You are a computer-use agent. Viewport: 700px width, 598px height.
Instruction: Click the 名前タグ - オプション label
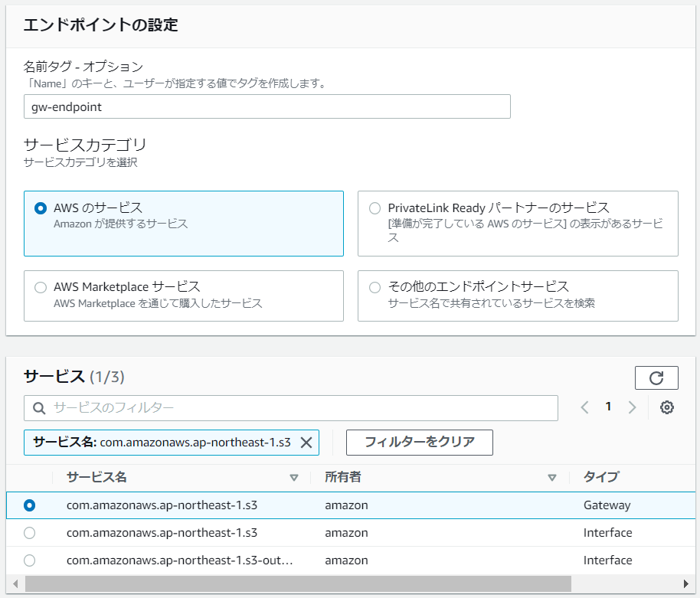click(83, 67)
